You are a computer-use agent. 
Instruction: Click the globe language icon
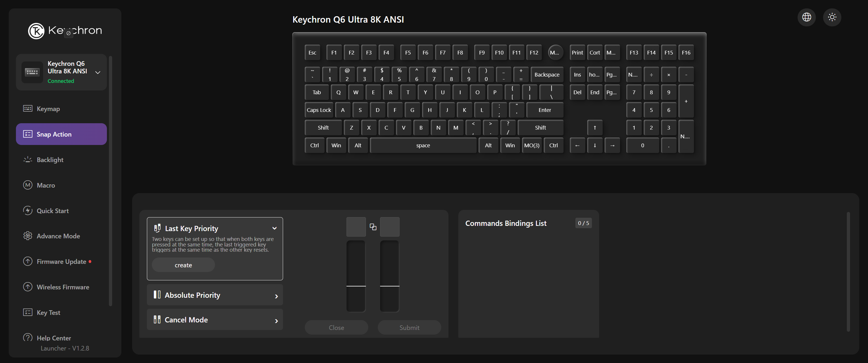[x=806, y=17]
